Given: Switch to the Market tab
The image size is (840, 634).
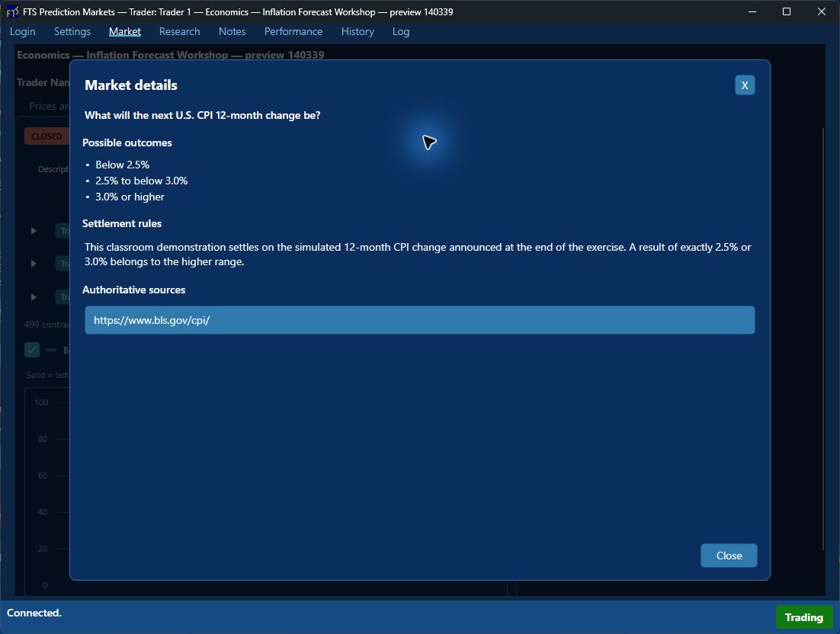Looking at the screenshot, I should (x=125, y=31).
